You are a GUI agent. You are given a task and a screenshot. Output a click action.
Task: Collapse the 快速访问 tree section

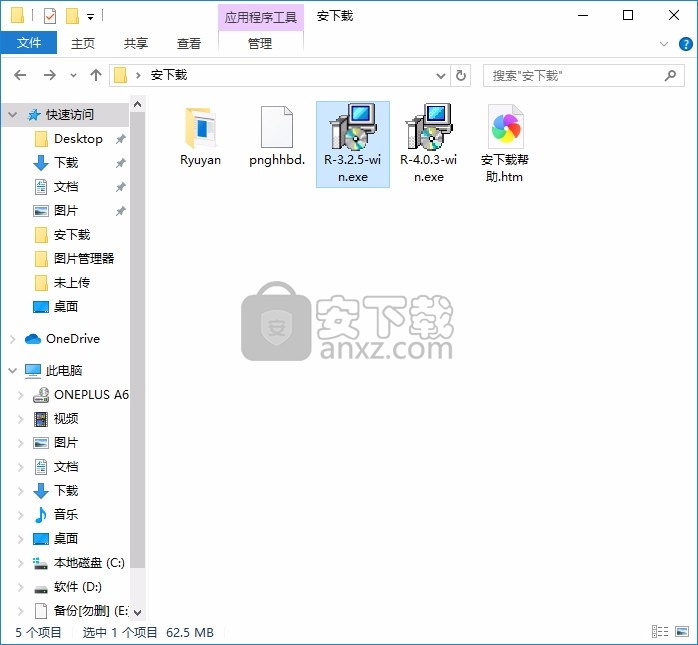pyautogui.click(x=12, y=115)
